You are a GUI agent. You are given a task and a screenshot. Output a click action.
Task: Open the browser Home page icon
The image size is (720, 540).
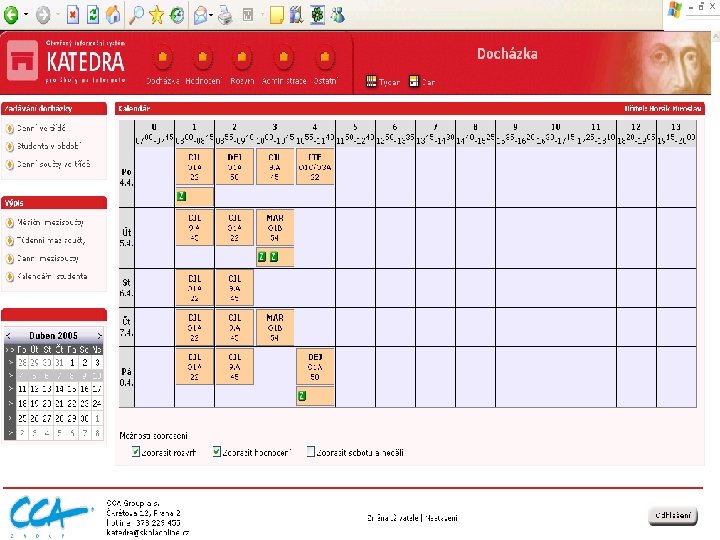[x=113, y=15]
